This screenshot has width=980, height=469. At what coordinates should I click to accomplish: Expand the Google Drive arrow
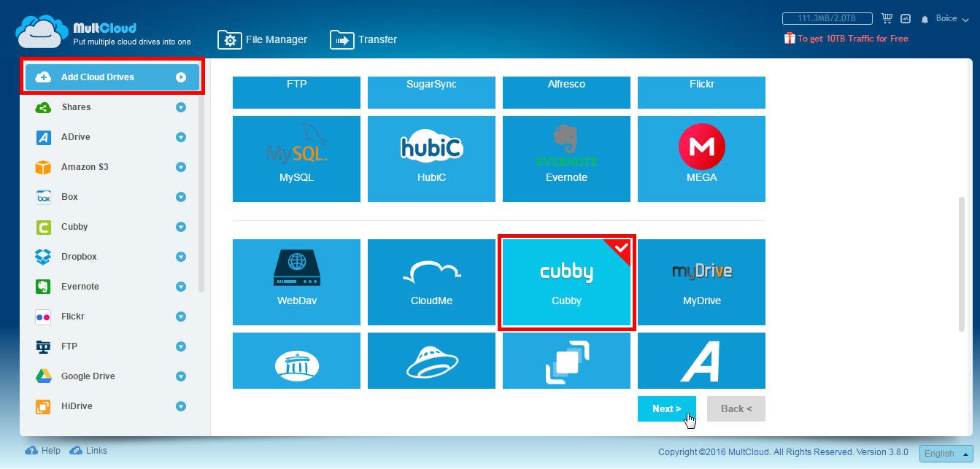[x=181, y=376]
